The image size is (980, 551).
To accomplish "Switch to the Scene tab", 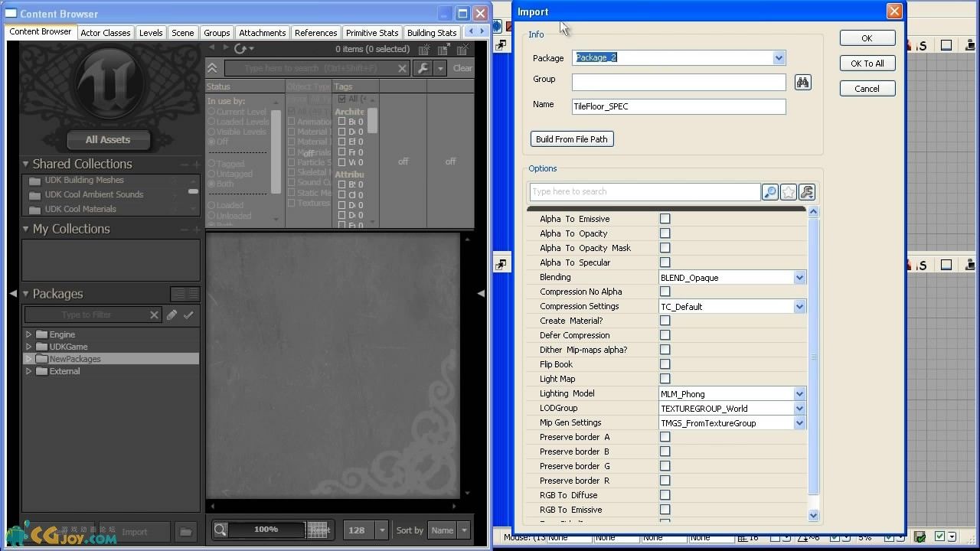I will [x=183, y=33].
